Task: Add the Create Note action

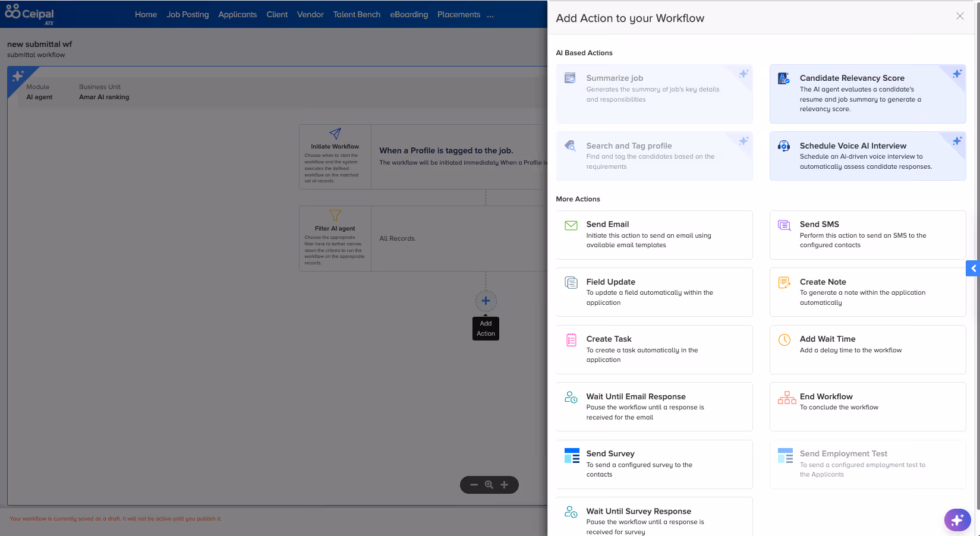Action: tap(868, 292)
